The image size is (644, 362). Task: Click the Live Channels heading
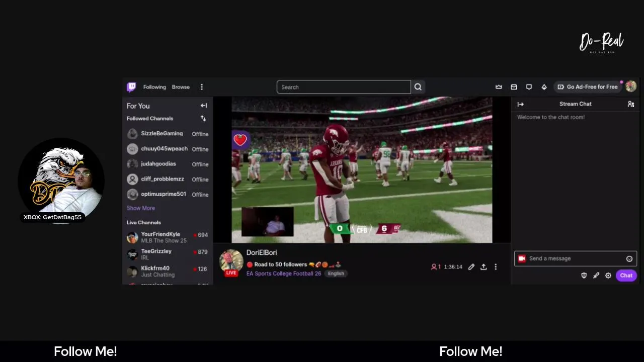pos(144,222)
